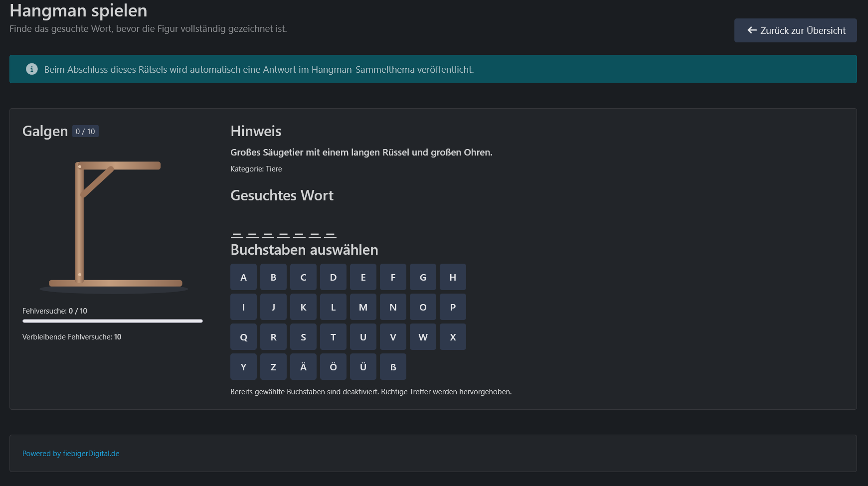This screenshot has width=868, height=486.
Task: Go back via Zurück zur Übersicht
Action: coord(795,30)
